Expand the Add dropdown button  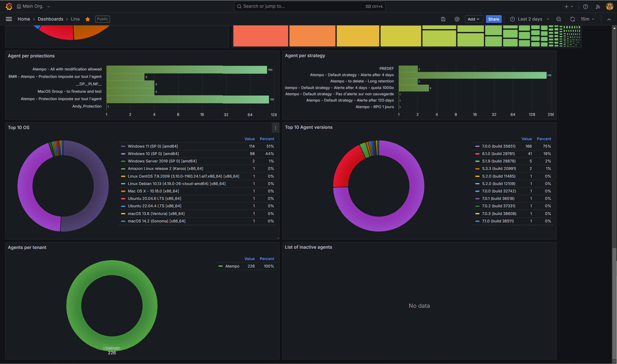474,19
